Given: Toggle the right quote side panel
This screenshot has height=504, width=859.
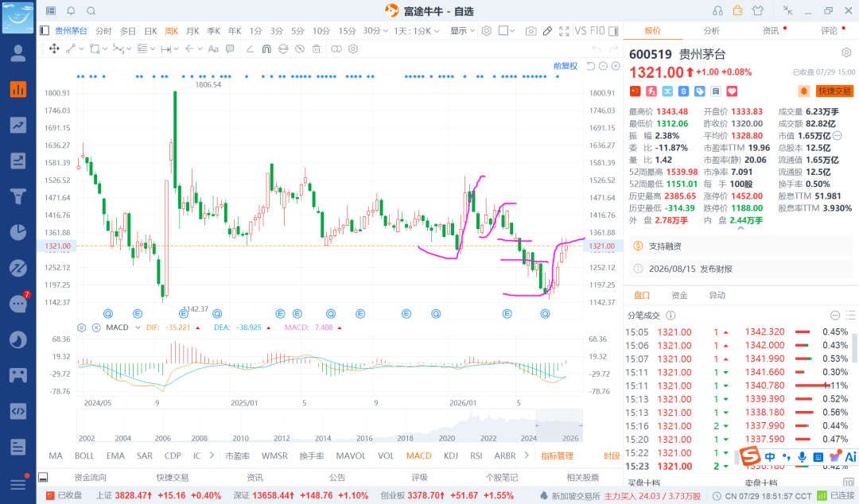Looking at the screenshot, I should [613, 31].
